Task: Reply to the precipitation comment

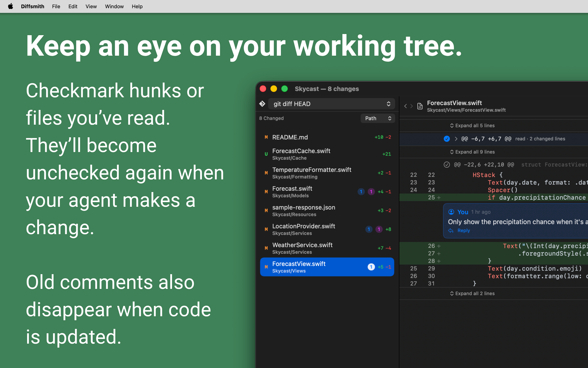Action: point(463,230)
